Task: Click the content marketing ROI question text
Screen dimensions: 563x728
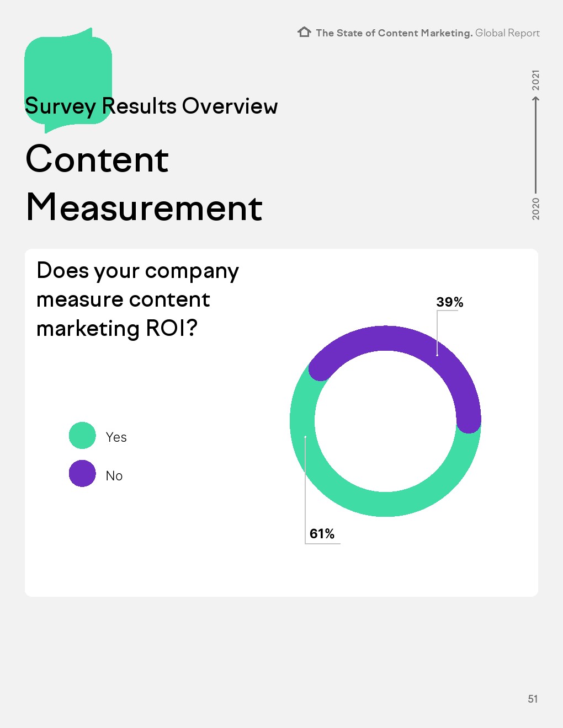Action: 137,299
